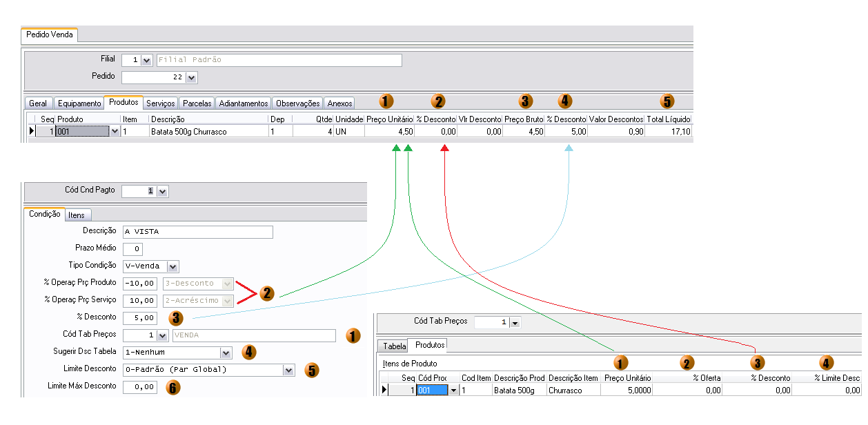The width and height of the screenshot is (868, 425).
Task: Expand the Sugerir Dsc Tabela dropdown
Action: point(226,353)
